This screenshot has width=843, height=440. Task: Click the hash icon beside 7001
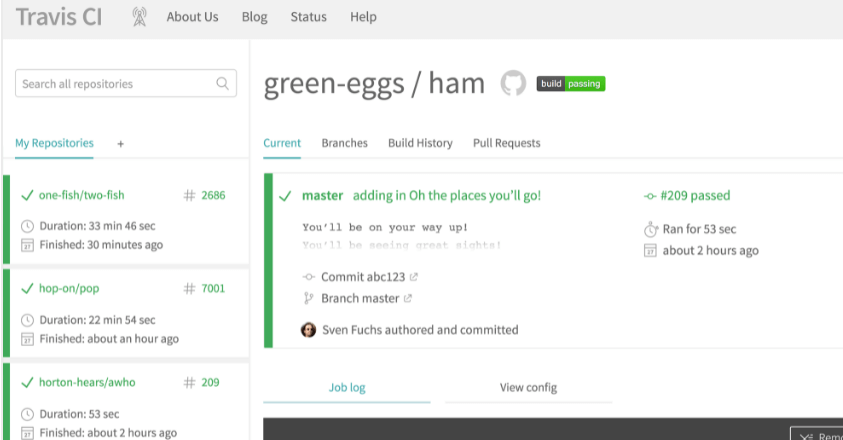(189, 289)
